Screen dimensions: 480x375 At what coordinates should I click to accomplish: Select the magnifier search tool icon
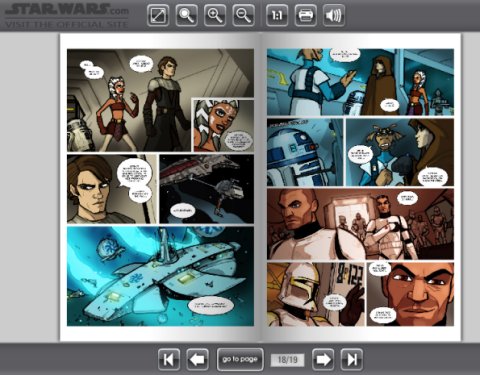(186, 15)
